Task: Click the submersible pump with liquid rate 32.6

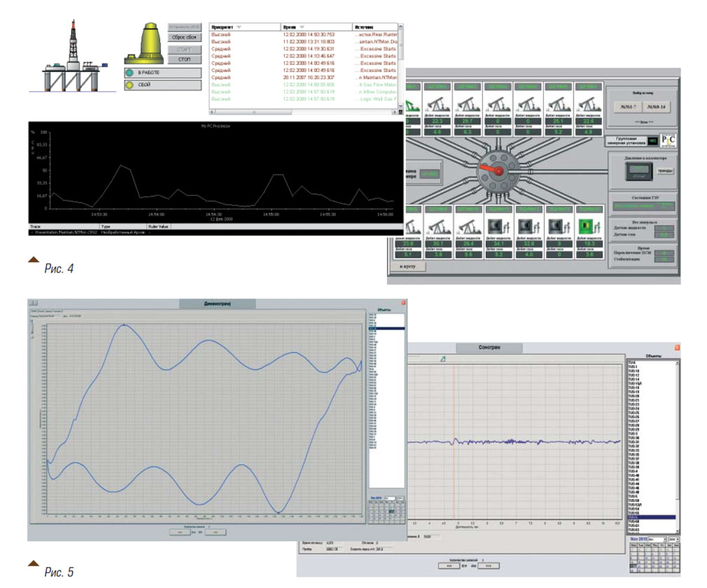Action: (x=529, y=225)
